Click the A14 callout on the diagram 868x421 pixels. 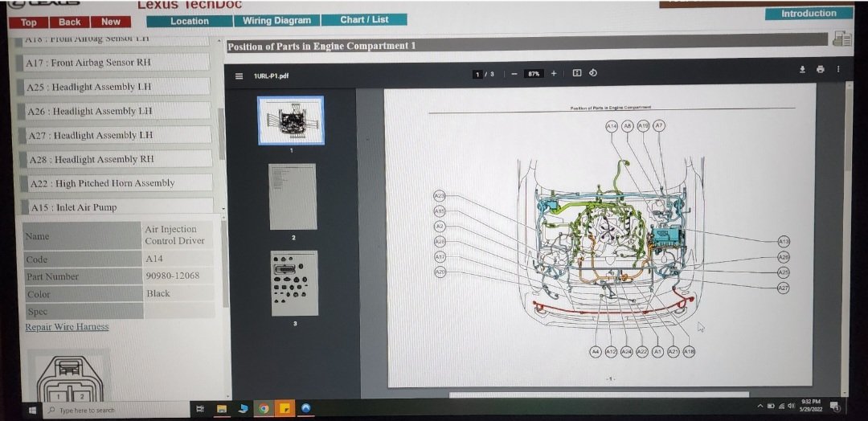[611, 127]
